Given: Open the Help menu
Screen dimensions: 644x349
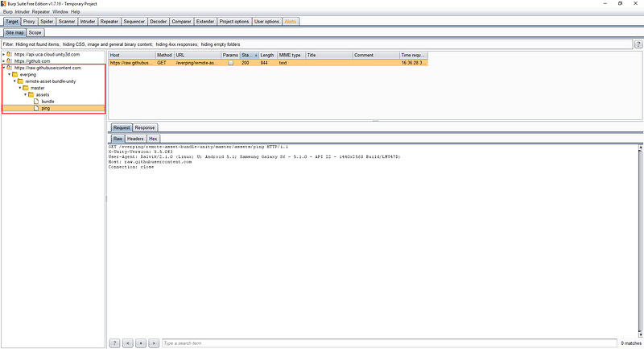Looking at the screenshot, I should (75, 12).
